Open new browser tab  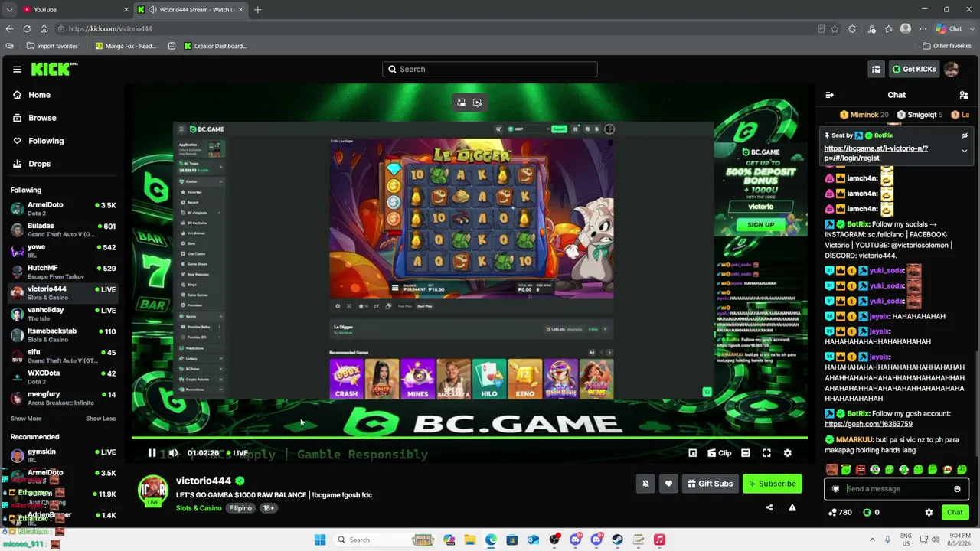[x=257, y=10]
